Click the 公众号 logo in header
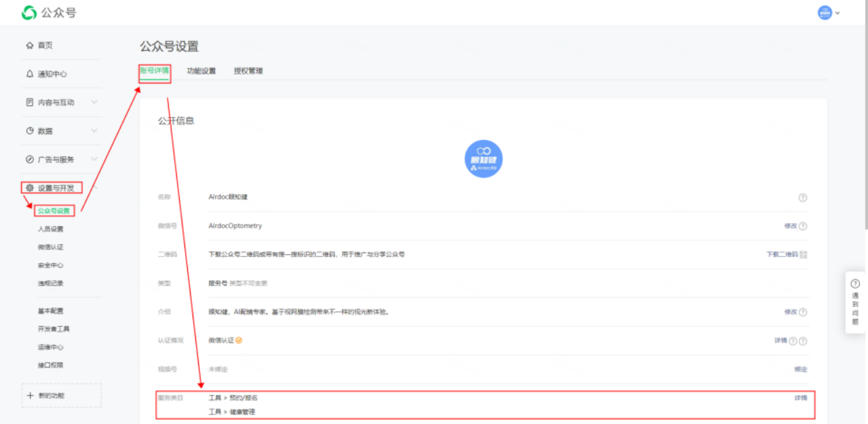The image size is (868, 424). [49, 13]
